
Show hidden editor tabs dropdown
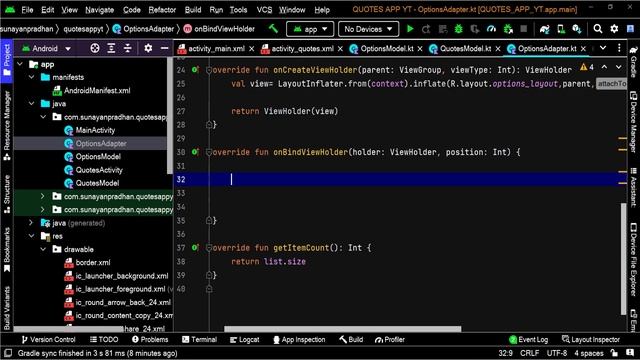[x=603, y=48]
